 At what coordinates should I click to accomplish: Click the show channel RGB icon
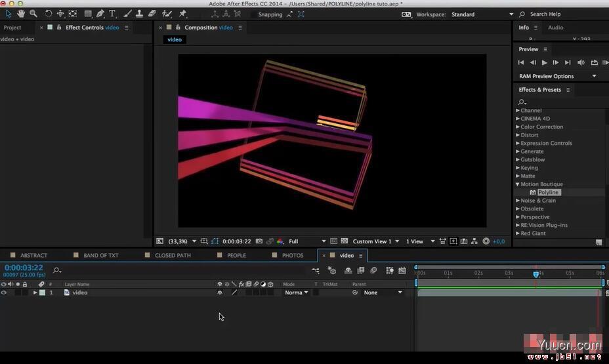coord(280,241)
